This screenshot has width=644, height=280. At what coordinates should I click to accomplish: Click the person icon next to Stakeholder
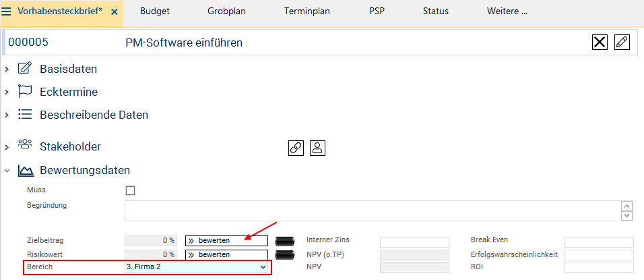(x=318, y=148)
